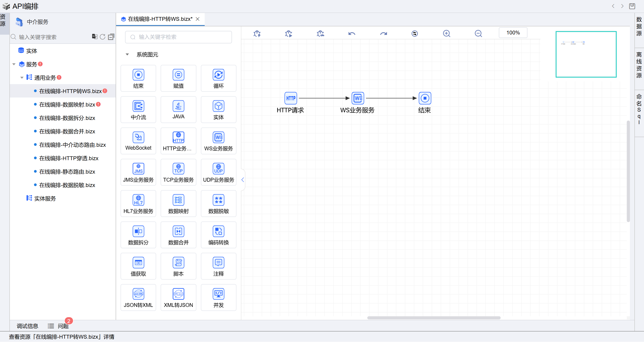Click the zoom in magnifier icon
The image size is (644, 342).
click(x=446, y=34)
